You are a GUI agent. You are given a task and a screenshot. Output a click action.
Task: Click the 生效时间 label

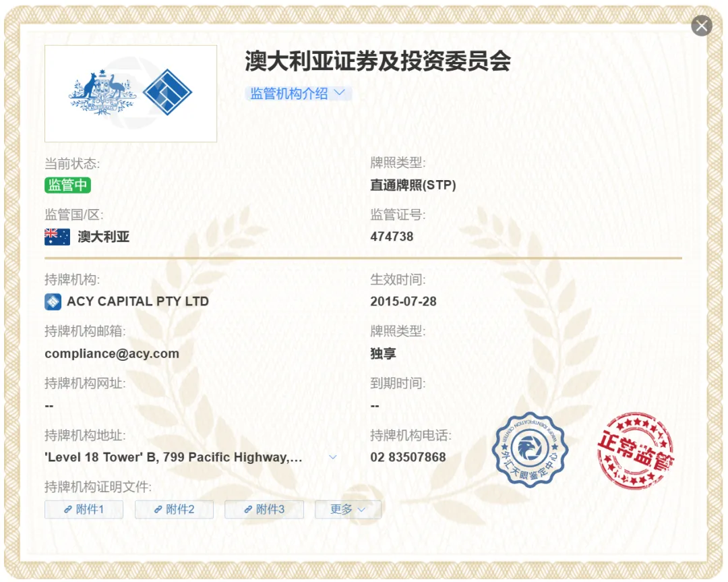398,280
